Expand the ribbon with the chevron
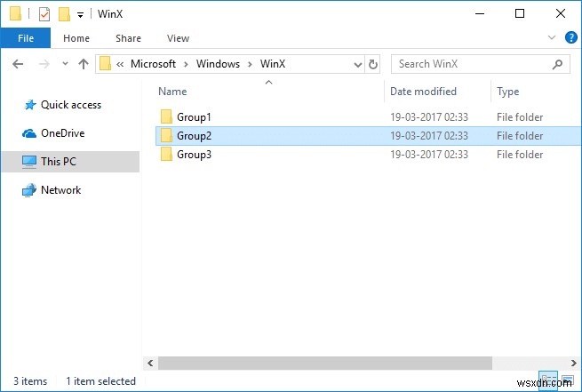This screenshot has width=582, height=392. click(x=552, y=38)
